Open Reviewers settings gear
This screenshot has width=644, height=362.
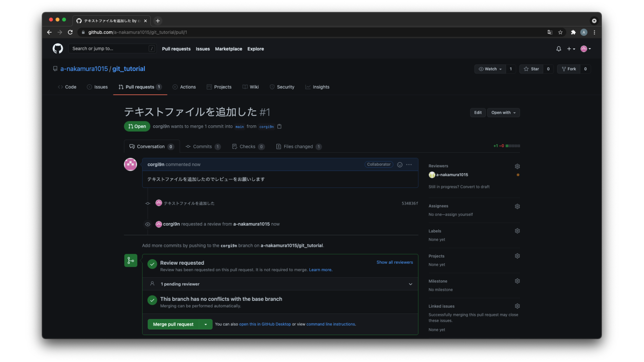(517, 166)
